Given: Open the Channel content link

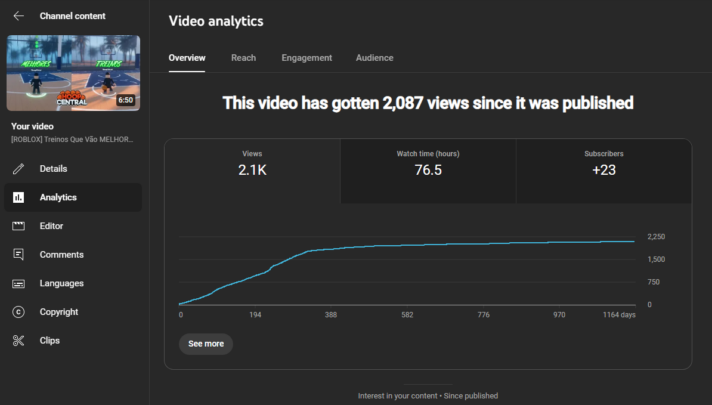Looking at the screenshot, I should [72, 16].
